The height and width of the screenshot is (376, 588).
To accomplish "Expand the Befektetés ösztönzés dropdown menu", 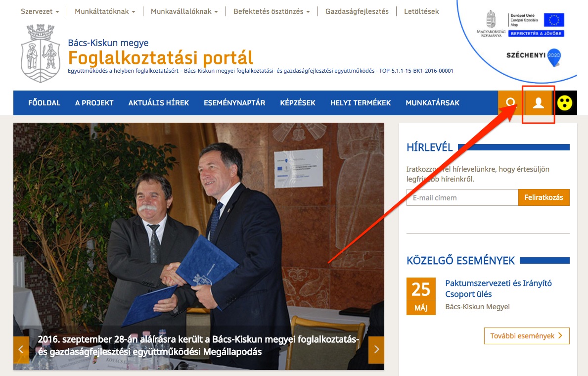I will coord(271,12).
